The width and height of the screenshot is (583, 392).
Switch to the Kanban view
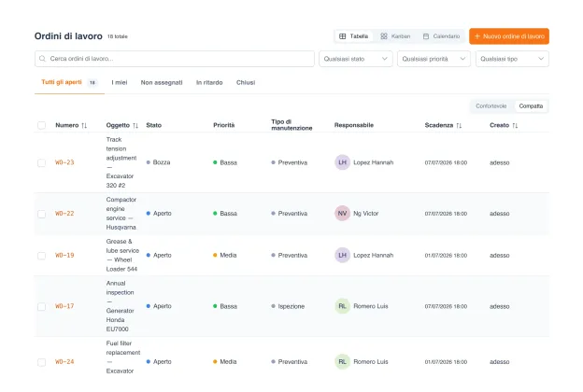(395, 36)
